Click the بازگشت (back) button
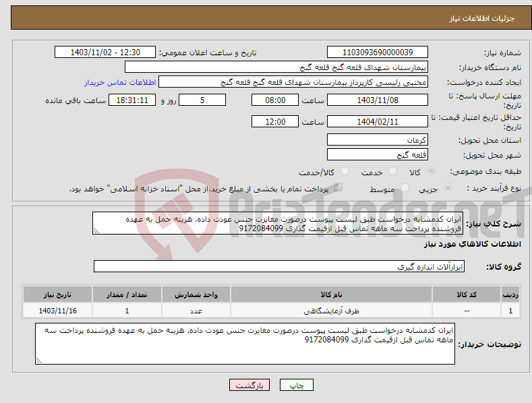 point(249,385)
